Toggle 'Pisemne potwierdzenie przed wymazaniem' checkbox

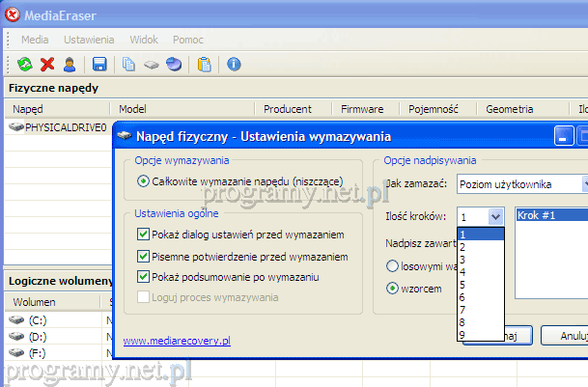(x=144, y=257)
